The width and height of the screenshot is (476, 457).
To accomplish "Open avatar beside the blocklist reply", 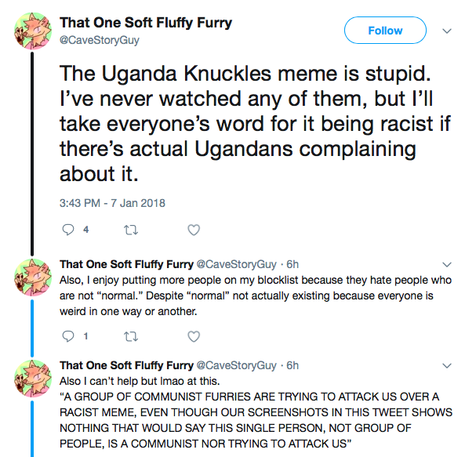I will (x=33, y=277).
